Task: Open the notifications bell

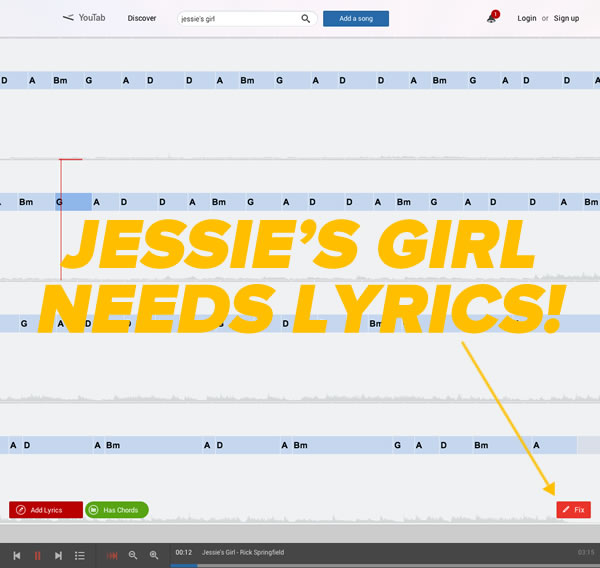Action: point(491,18)
